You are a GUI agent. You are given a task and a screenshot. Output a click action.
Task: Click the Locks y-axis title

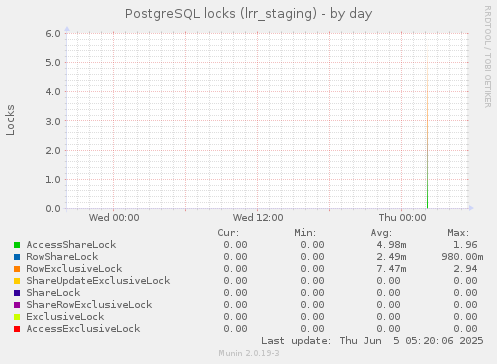[10, 120]
